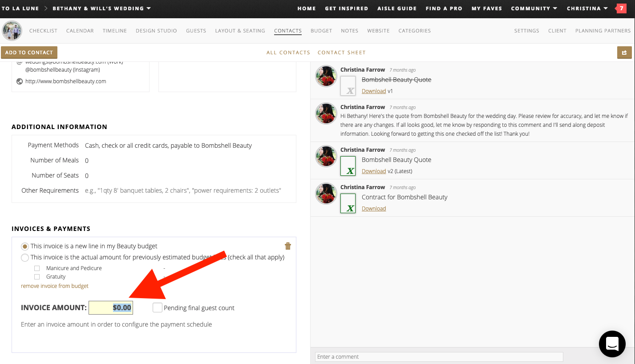Open the Community dropdown menu

[534, 8]
